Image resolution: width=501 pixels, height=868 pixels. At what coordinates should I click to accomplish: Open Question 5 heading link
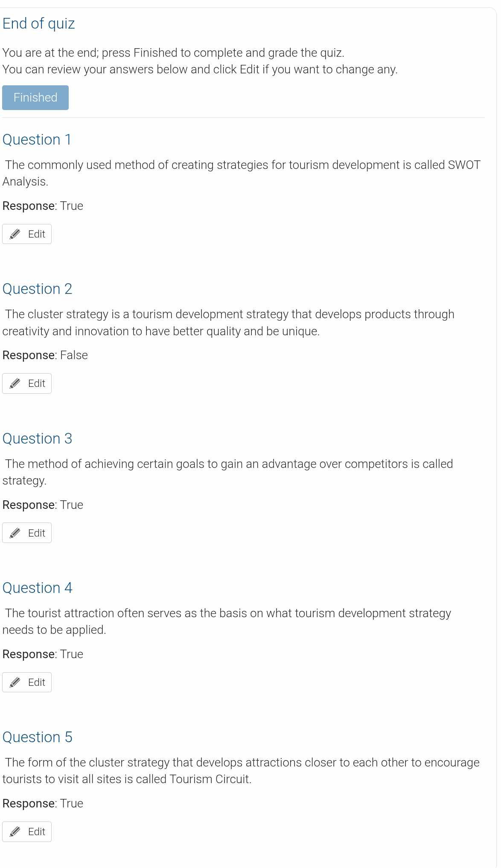pyautogui.click(x=37, y=737)
